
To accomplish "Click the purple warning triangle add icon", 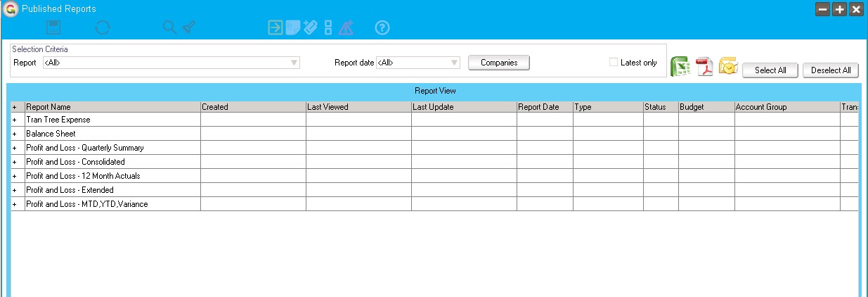I will (x=346, y=27).
